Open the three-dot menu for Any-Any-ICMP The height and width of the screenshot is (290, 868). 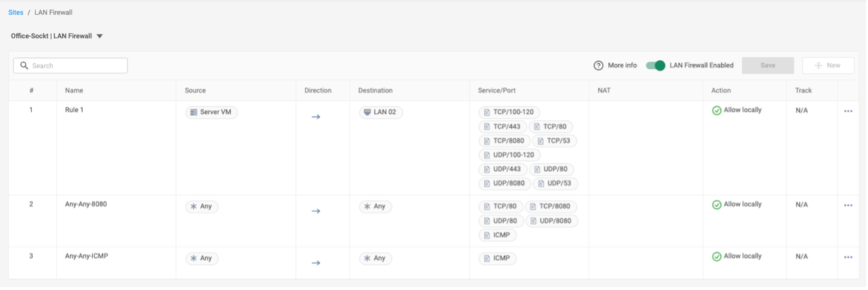pyautogui.click(x=848, y=257)
